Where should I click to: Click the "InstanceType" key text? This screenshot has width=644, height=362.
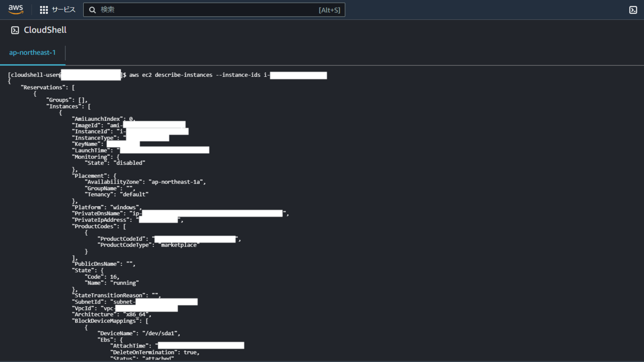coord(94,138)
